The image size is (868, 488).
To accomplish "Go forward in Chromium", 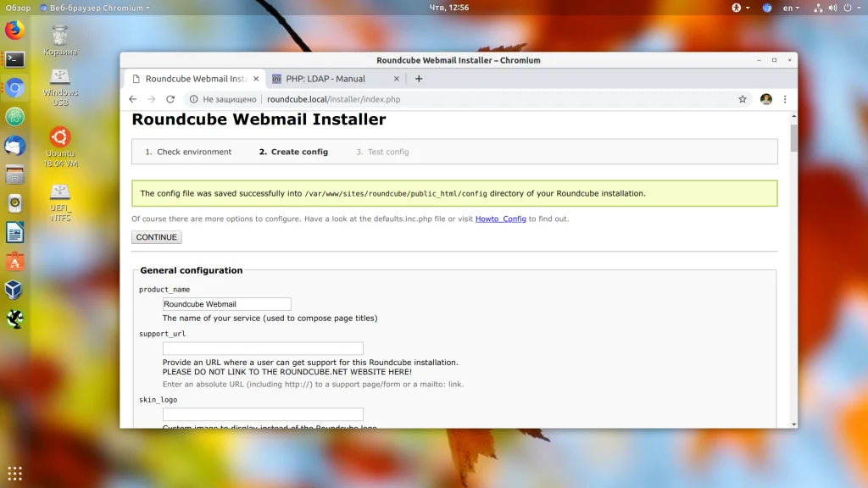I will click(152, 99).
